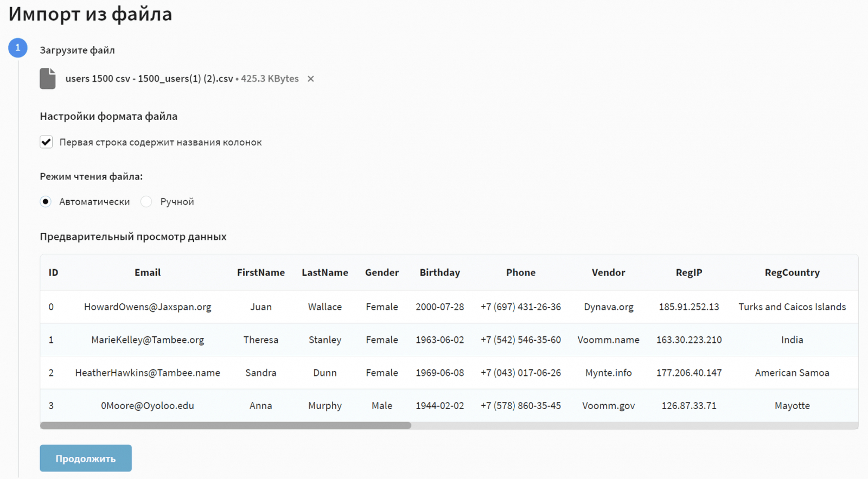868x479 pixels.
Task: Click the uploaded file name text
Action: click(x=149, y=79)
